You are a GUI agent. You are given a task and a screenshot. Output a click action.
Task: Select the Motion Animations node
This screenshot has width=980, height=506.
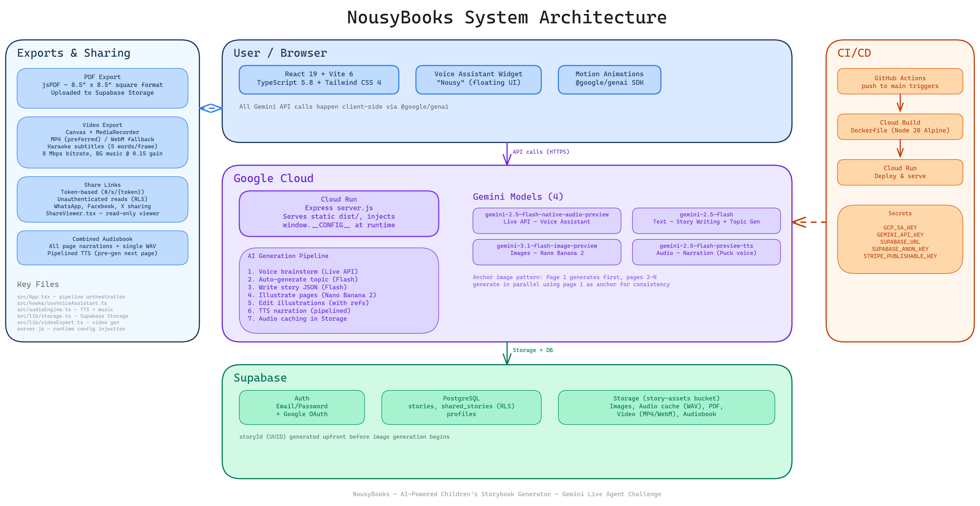(609, 79)
